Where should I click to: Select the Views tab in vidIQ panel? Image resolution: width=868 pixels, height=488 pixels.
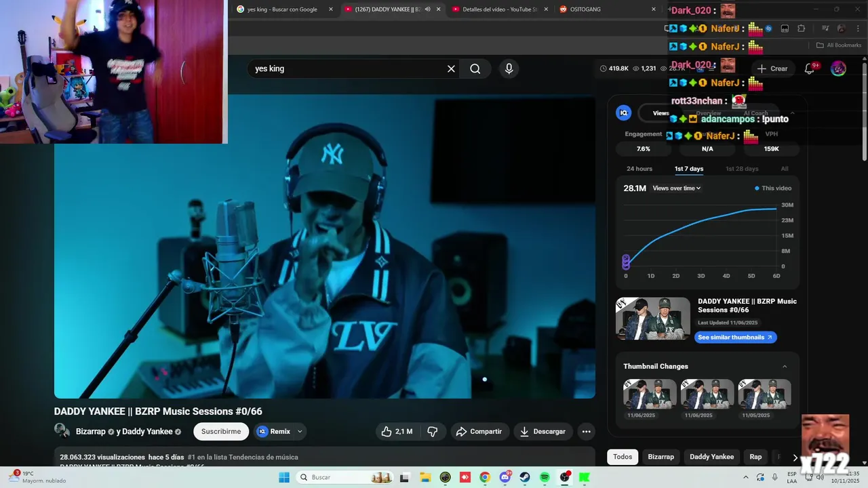[660, 113]
